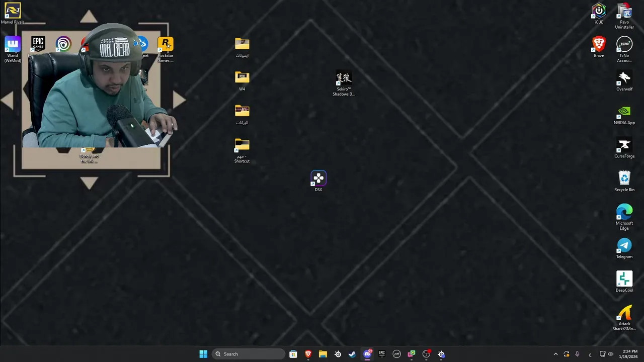Launch CurseForge from the desktop
Viewport: 644px width, 362px height.
coord(624,148)
